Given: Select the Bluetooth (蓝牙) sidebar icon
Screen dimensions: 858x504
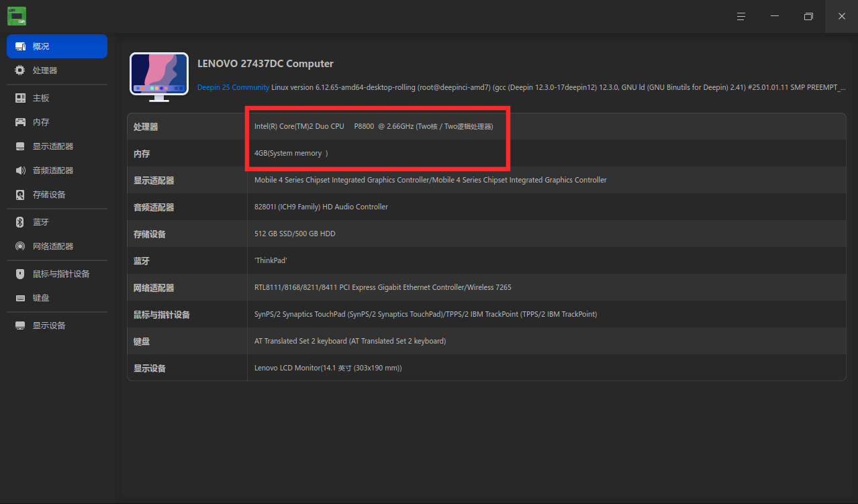Looking at the screenshot, I should pos(20,222).
